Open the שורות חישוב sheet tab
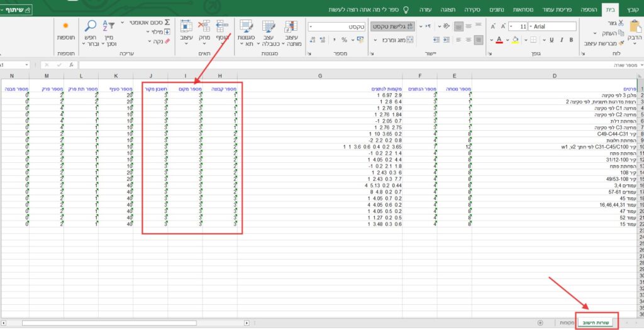The image size is (644, 330). click(x=597, y=322)
